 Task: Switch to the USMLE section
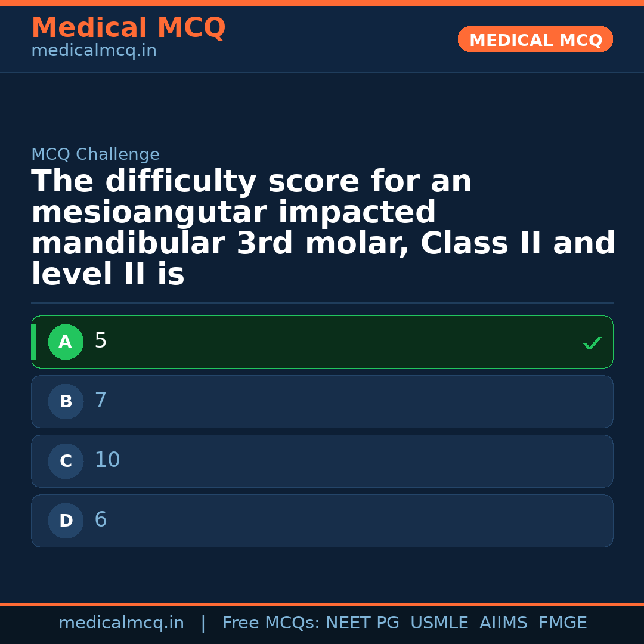439,623
